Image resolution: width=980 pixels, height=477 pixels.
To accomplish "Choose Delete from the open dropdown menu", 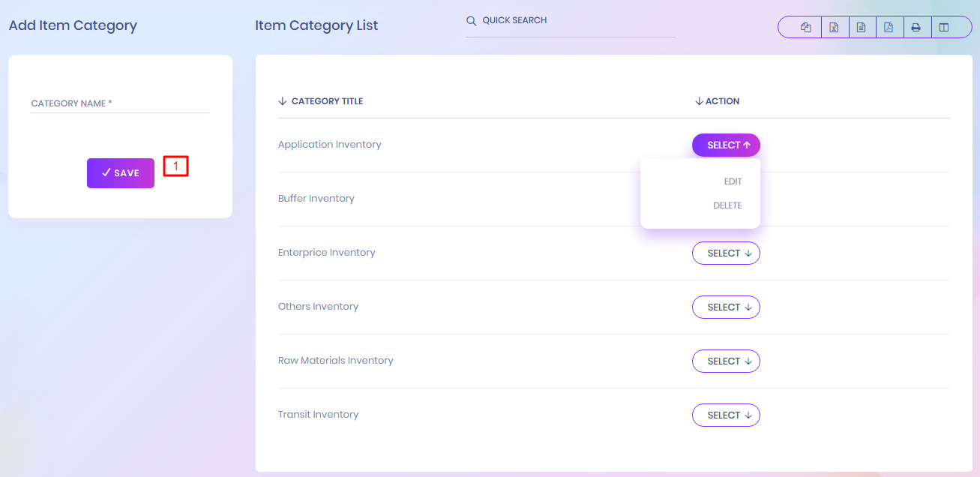I will [x=727, y=205].
